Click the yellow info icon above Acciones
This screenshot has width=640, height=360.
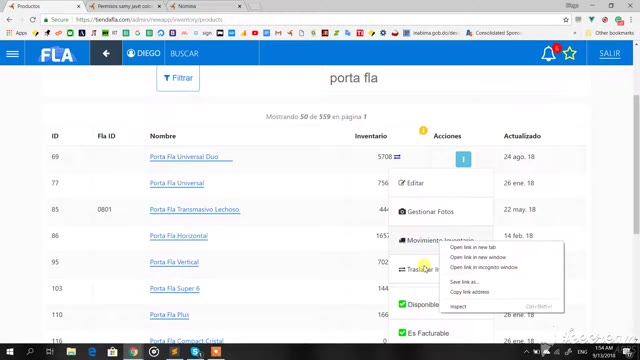pos(423,130)
